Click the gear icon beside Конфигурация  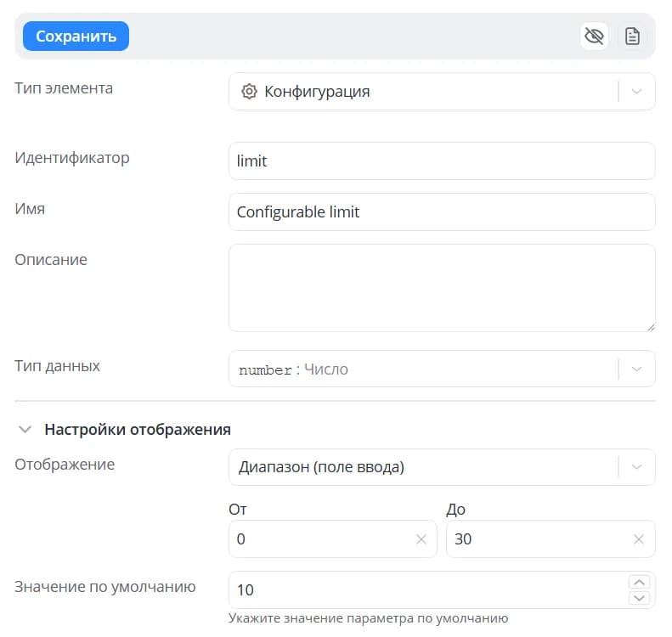pyautogui.click(x=249, y=91)
